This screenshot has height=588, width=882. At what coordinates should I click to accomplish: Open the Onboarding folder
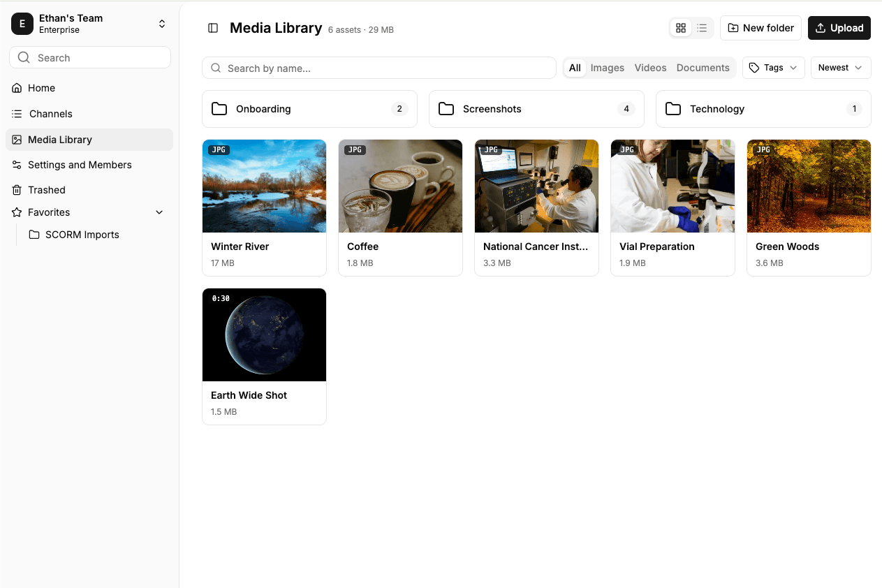[309, 109]
